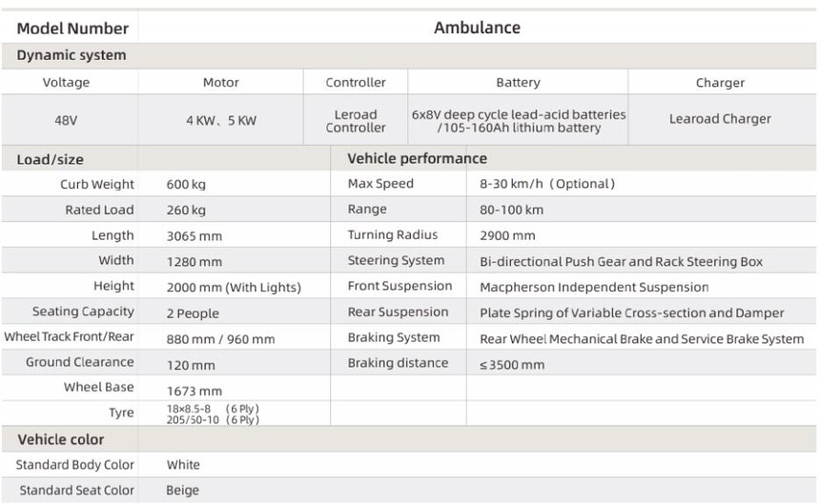Image resolution: width=820 pixels, height=504 pixels.
Task: Select the 600 kg curb weight value
Action: coord(186,185)
